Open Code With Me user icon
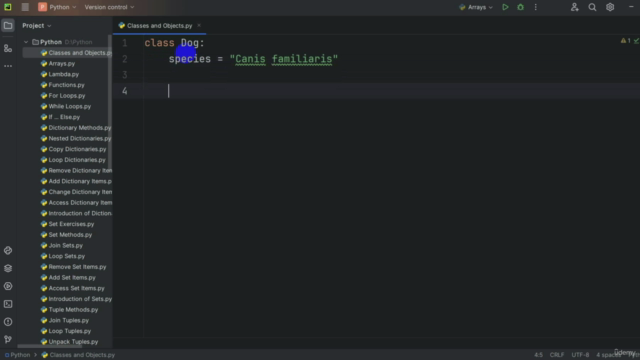This screenshot has height=360, width=640. (x=575, y=7)
